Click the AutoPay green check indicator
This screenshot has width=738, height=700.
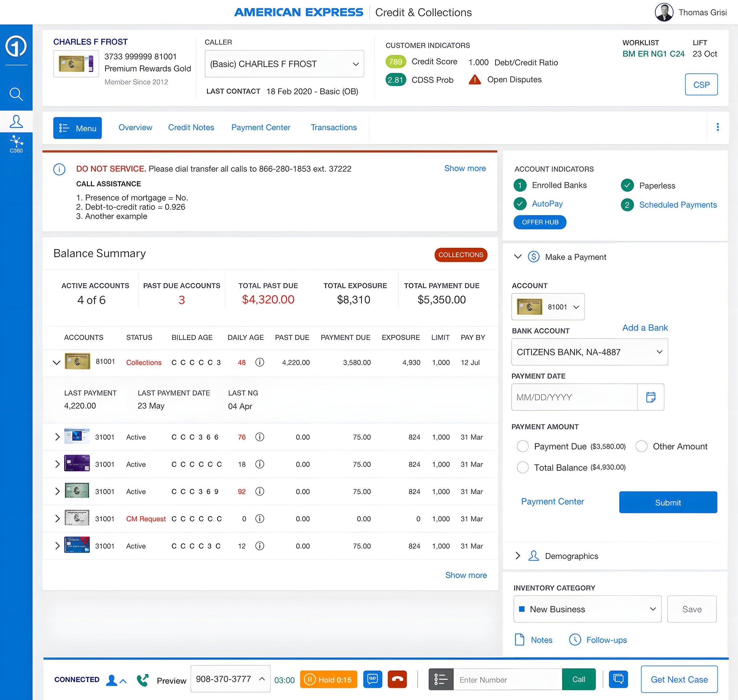click(520, 204)
